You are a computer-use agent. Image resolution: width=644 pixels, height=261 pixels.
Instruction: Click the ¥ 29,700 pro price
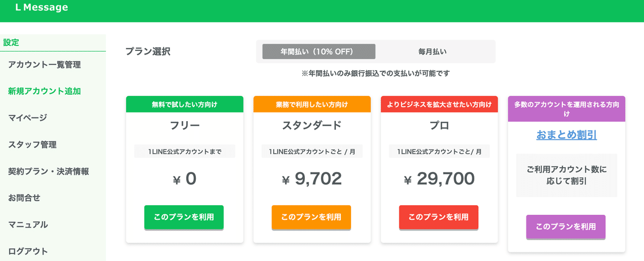point(439,179)
